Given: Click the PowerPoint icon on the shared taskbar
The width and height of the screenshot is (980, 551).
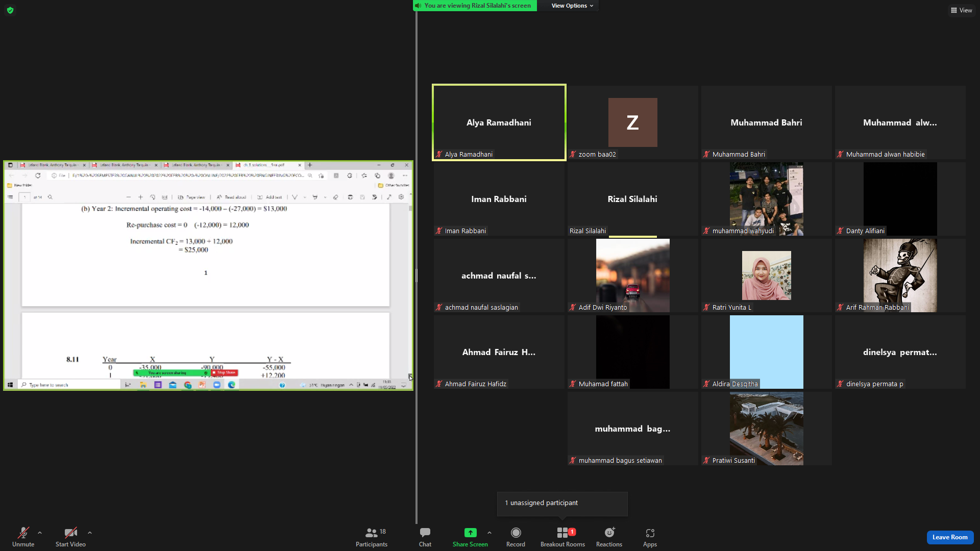Looking at the screenshot, I should click(202, 385).
